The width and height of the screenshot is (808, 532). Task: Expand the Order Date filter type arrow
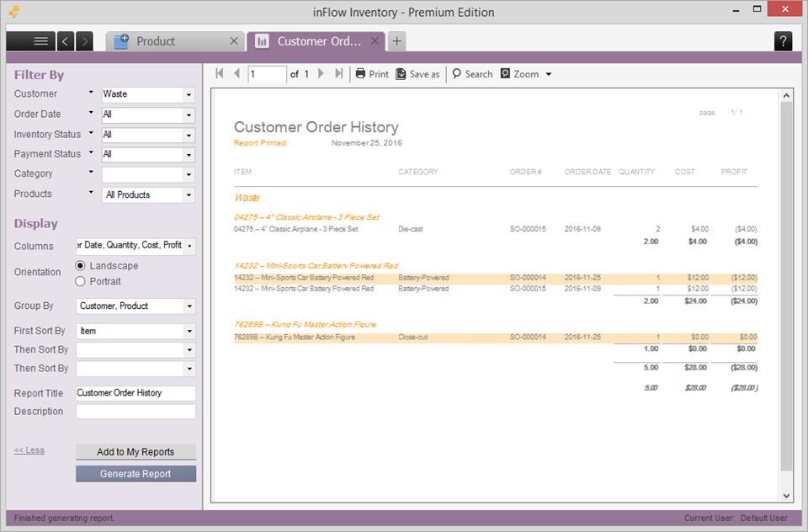pos(91,113)
